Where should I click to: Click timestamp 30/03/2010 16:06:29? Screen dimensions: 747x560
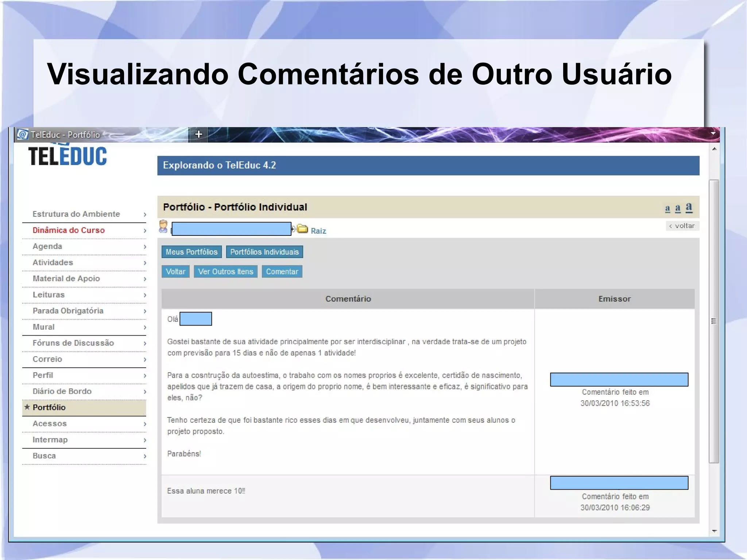(615, 507)
